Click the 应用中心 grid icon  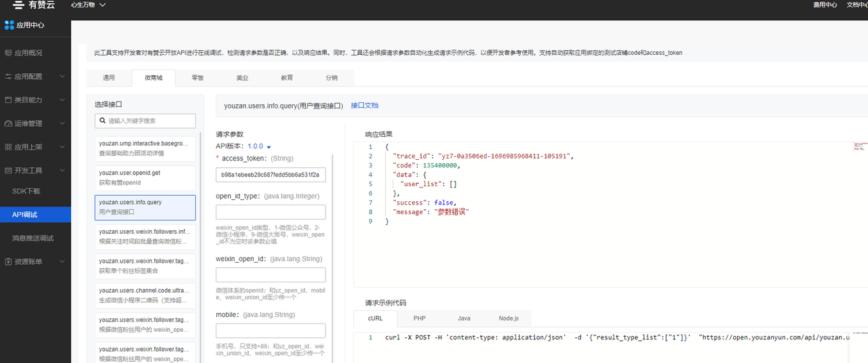[x=9, y=25]
